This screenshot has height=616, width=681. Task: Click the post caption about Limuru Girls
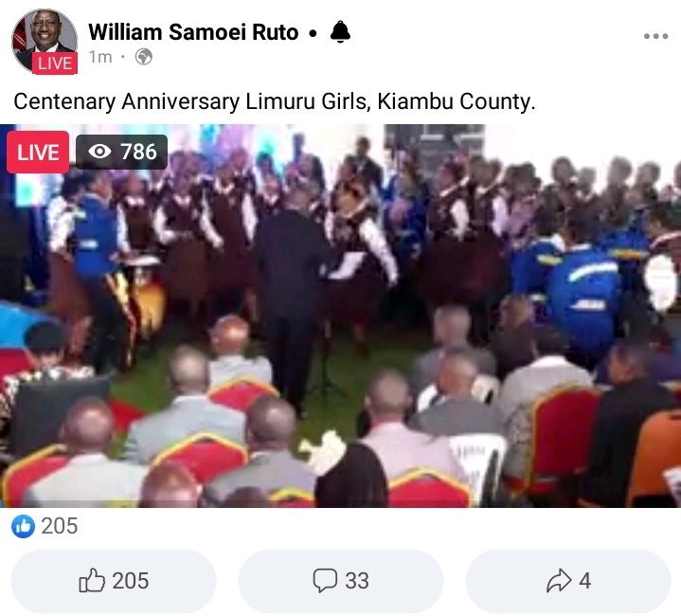275,101
